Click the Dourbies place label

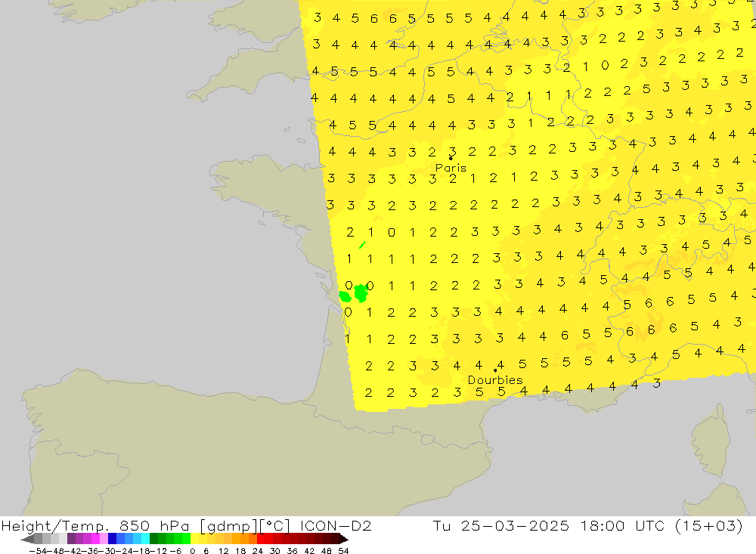(495, 380)
